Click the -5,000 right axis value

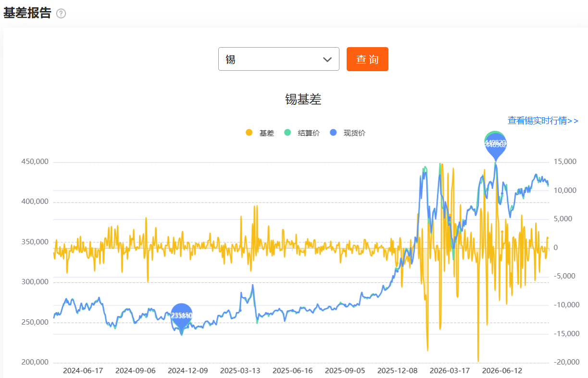[563, 276]
